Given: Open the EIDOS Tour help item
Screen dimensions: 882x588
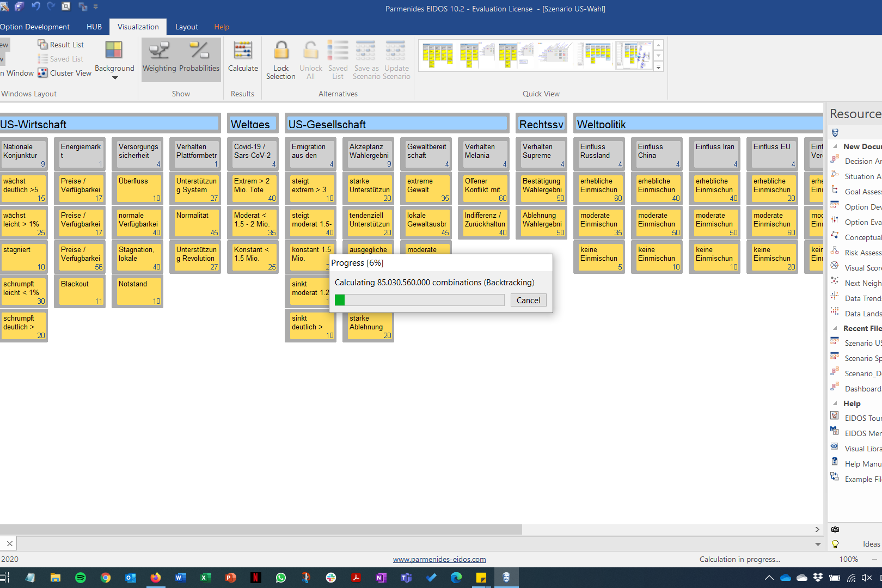Looking at the screenshot, I should (856, 418).
